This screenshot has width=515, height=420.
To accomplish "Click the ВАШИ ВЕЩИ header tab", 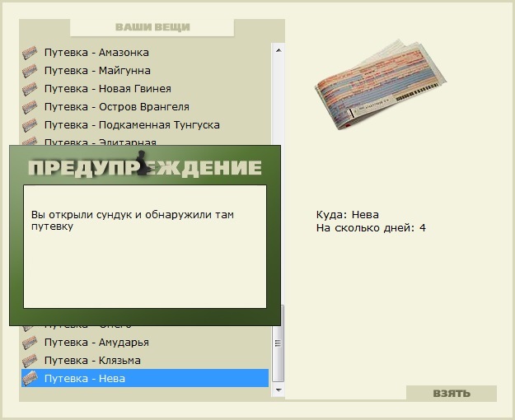I will point(152,27).
